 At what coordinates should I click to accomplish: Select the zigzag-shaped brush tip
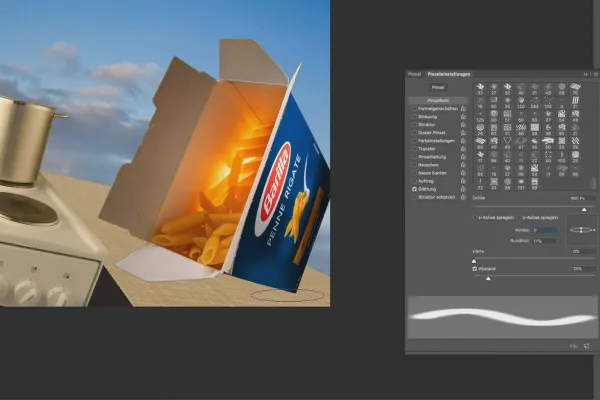pos(575,143)
